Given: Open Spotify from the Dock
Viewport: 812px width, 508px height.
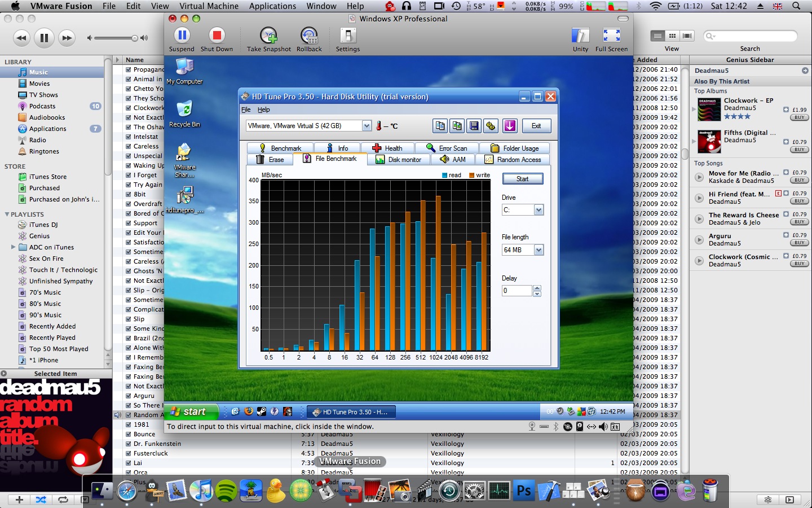Looking at the screenshot, I should click(226, 491).
